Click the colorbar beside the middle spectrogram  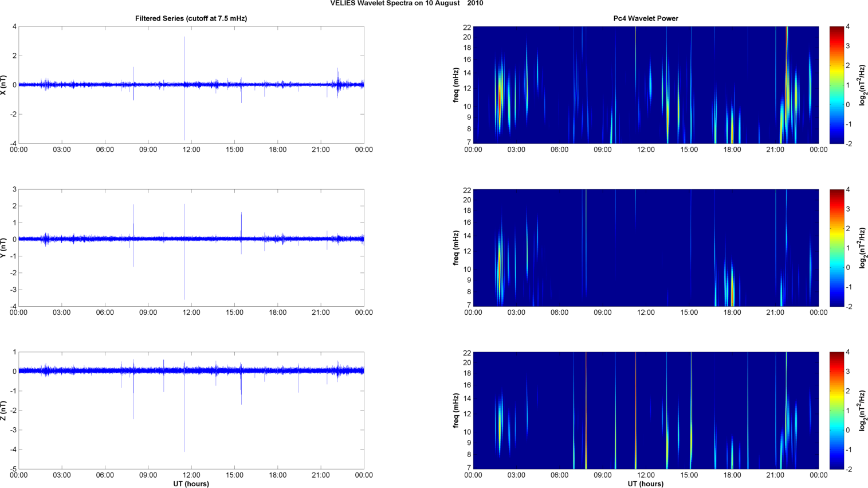pos(836,248)
